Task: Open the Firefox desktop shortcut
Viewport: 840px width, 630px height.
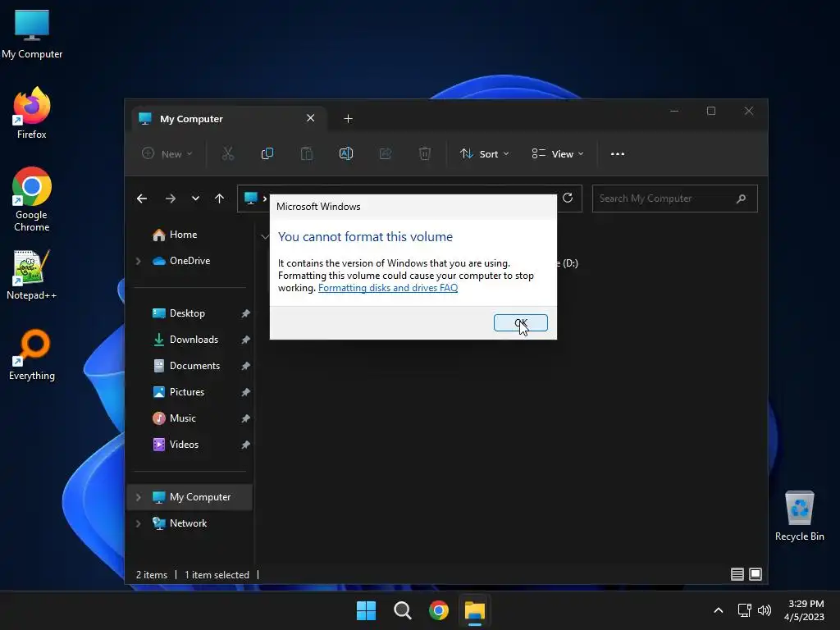Action: click(32, 113)
